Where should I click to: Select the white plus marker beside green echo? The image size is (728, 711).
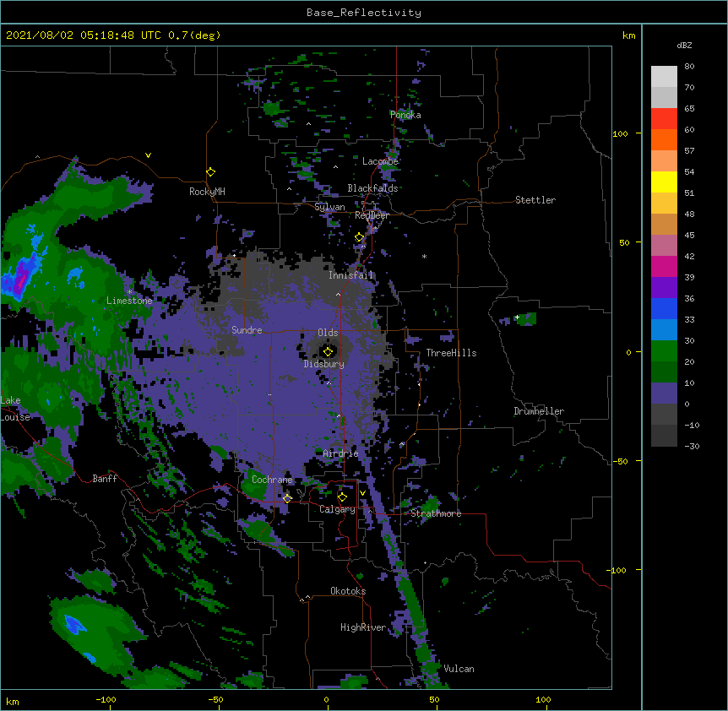pos(517,317)
